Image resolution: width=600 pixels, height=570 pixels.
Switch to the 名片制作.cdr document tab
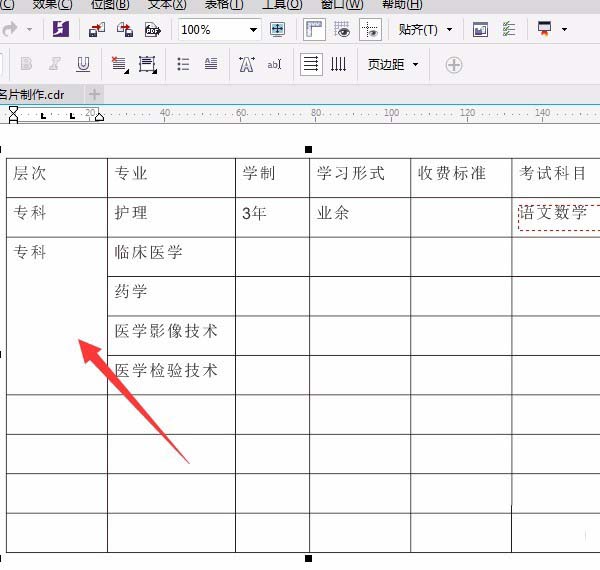coord(40,94)
